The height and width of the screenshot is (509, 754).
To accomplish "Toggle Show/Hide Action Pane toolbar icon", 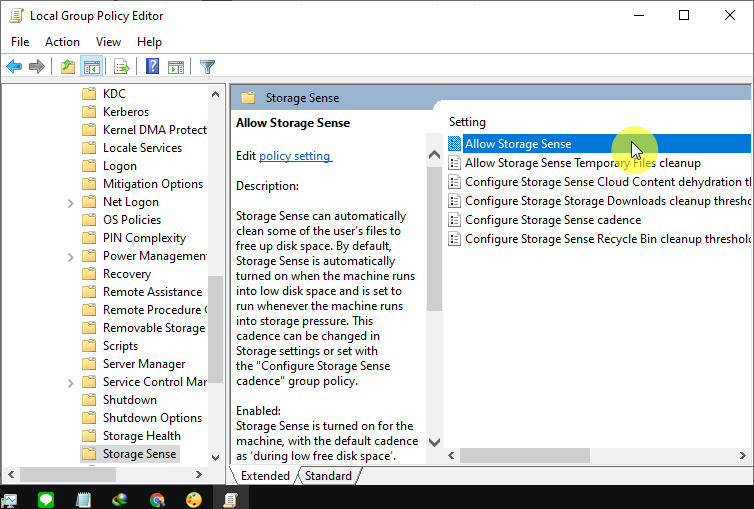I will point(176,67).
